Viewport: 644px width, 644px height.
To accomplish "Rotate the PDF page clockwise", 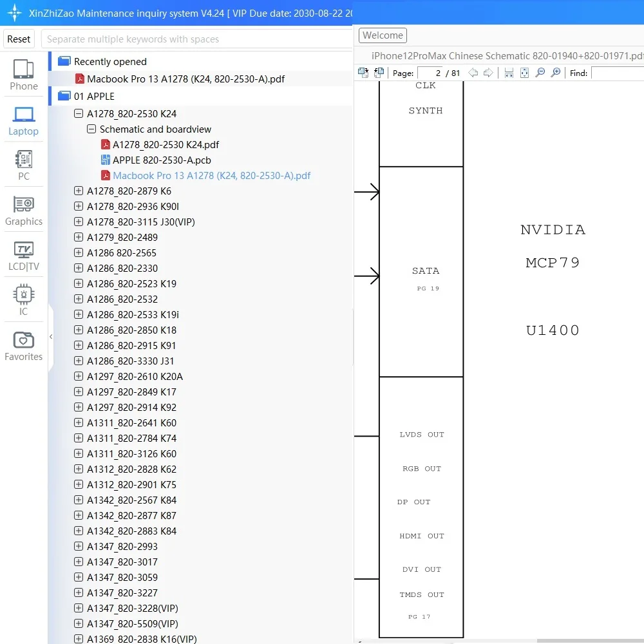I will pos(363,73).
